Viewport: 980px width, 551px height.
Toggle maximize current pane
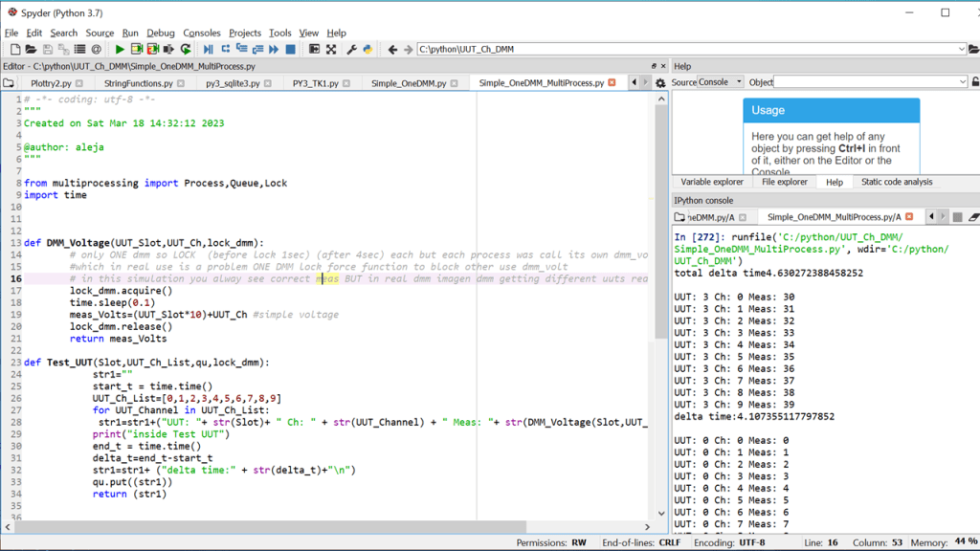tap(314, 49)
